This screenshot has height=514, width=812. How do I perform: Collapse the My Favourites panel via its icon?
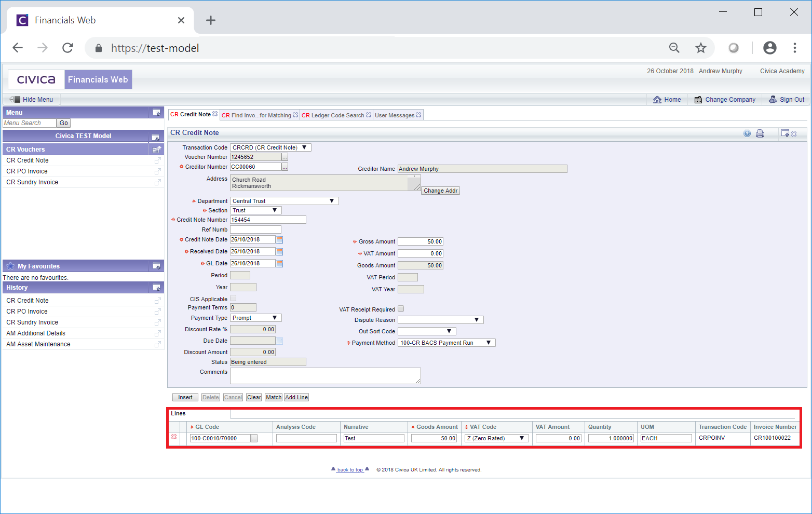pyautogui.click(x=156, y=266)
